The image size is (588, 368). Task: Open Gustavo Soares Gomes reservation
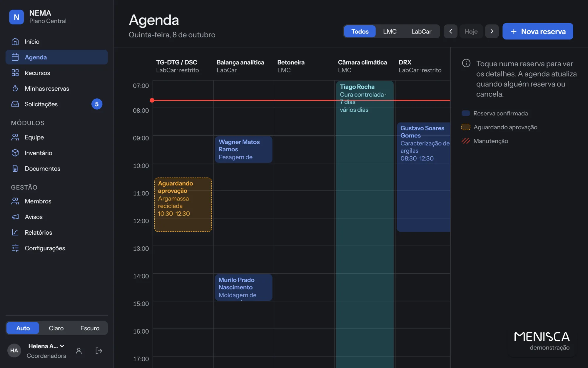click(x=424, y=177)
